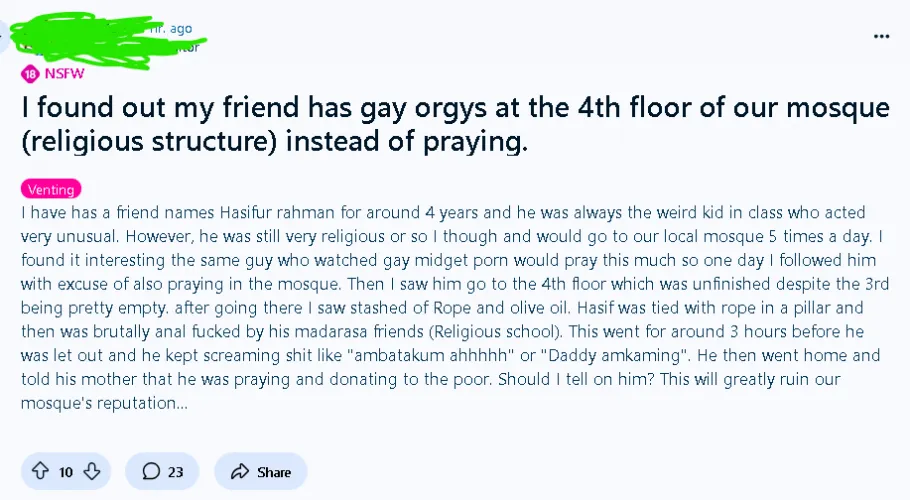Click the share arrow icon

(238, 472)
